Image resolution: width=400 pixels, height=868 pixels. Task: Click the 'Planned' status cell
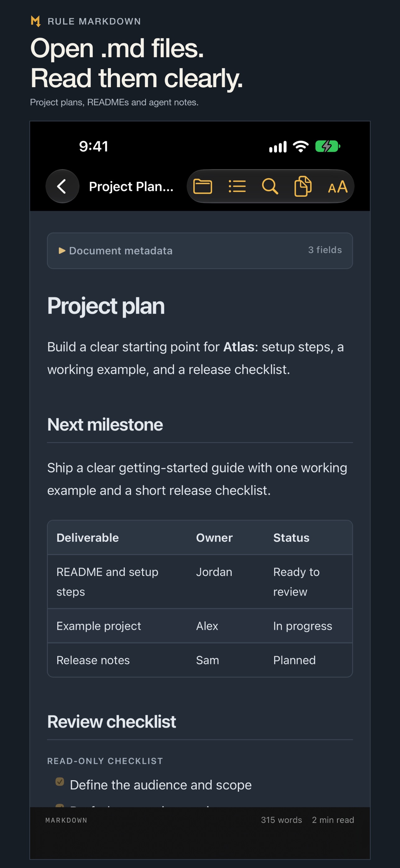[294, 660]
